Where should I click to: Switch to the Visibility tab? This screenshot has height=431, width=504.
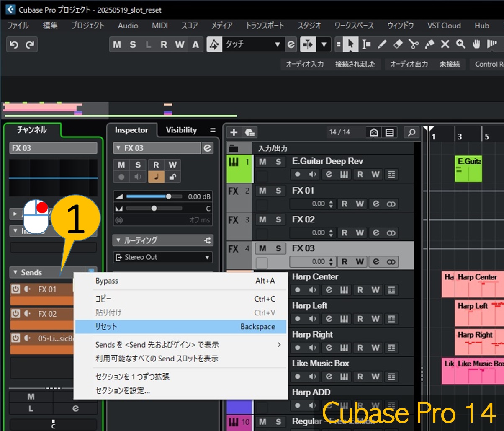click(181, 130)
